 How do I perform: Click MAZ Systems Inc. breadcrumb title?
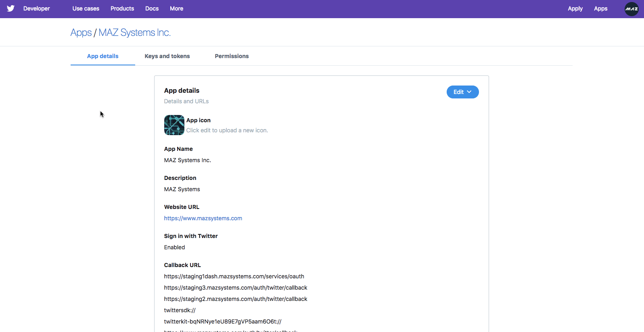[134, 33]
